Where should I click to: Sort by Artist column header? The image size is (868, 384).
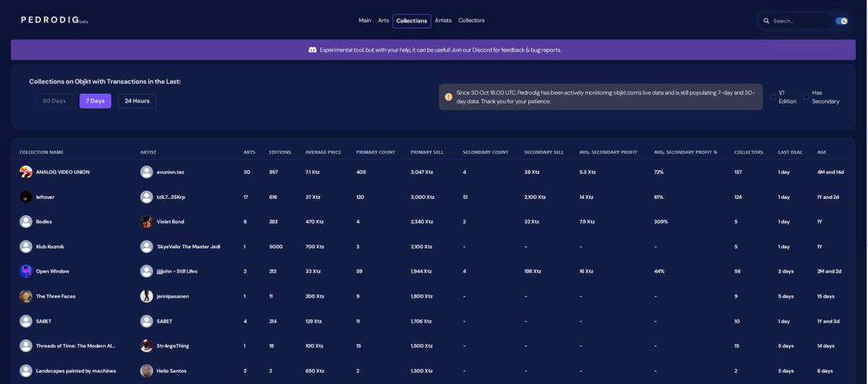[148, 152]
